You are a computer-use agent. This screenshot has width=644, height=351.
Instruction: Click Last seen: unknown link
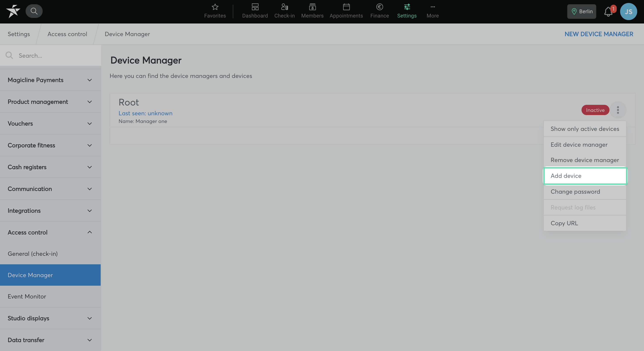[145, 113]
